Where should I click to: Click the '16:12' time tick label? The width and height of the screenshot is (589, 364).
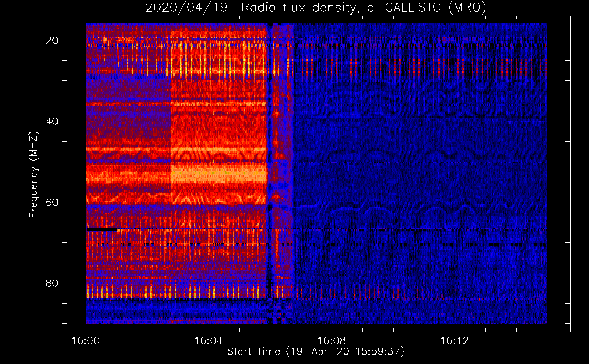[x=455, y=341]
